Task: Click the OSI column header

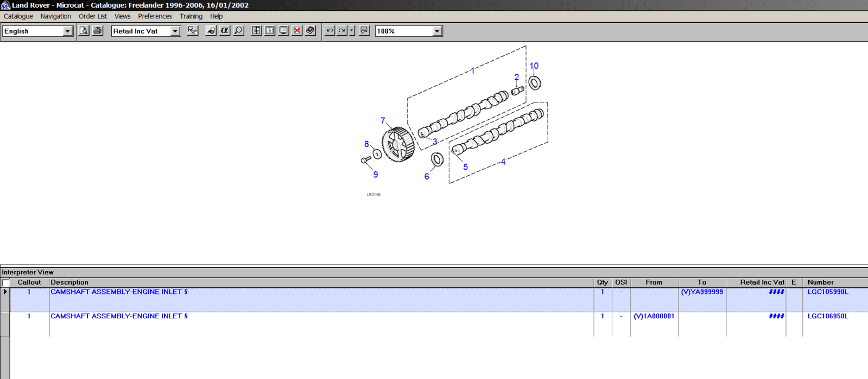Action: tap(621, 282)
